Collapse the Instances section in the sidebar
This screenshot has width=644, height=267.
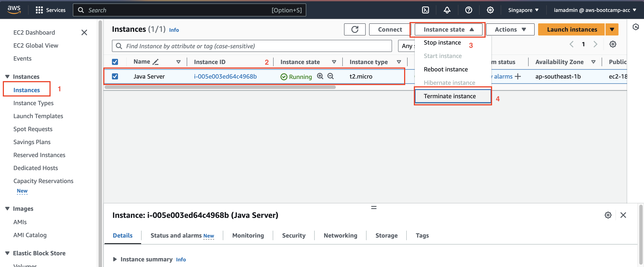pyautogui.click(x=7, y=76)
